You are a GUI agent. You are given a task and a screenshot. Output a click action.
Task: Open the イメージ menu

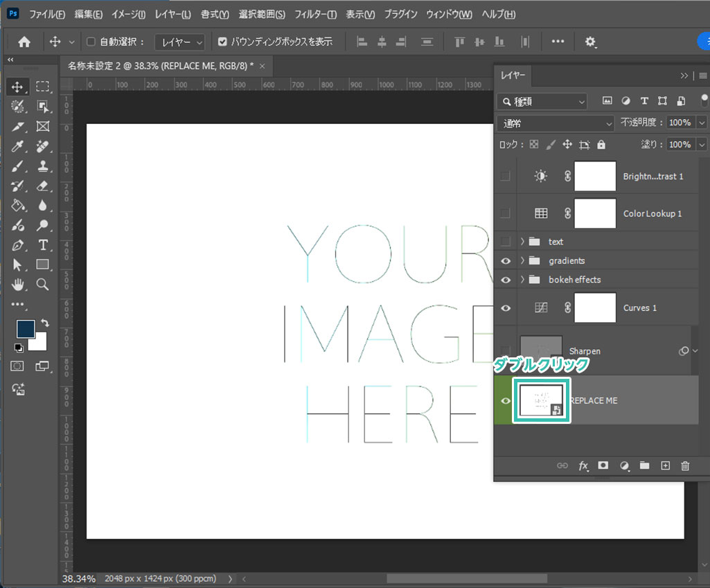129,15
